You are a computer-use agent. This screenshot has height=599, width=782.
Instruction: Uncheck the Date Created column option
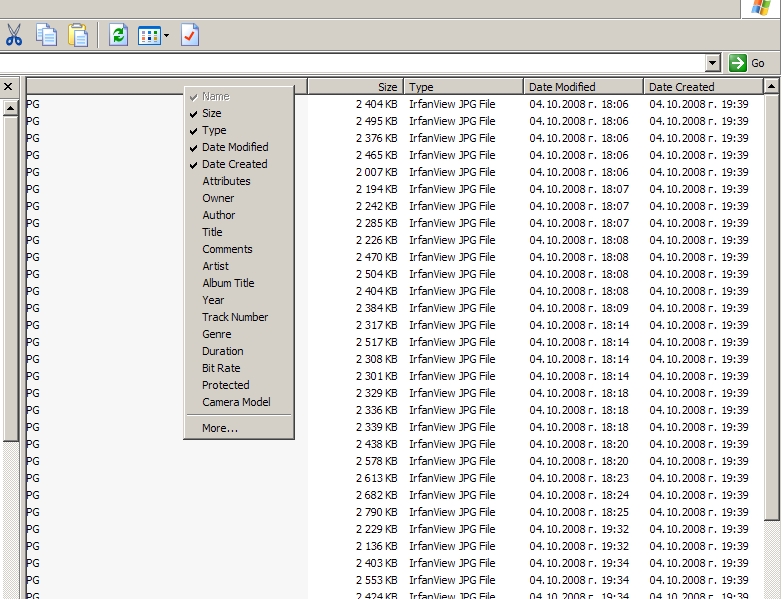coord(234,164)
